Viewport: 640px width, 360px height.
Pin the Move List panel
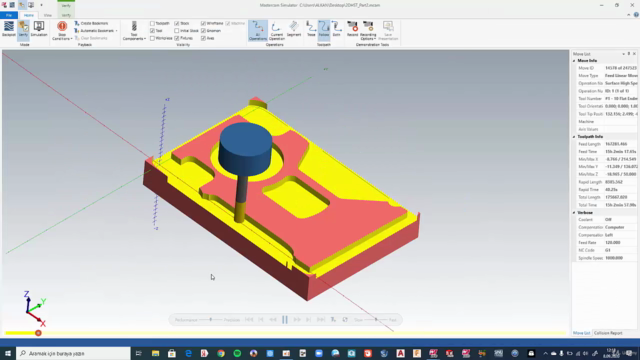629,54
